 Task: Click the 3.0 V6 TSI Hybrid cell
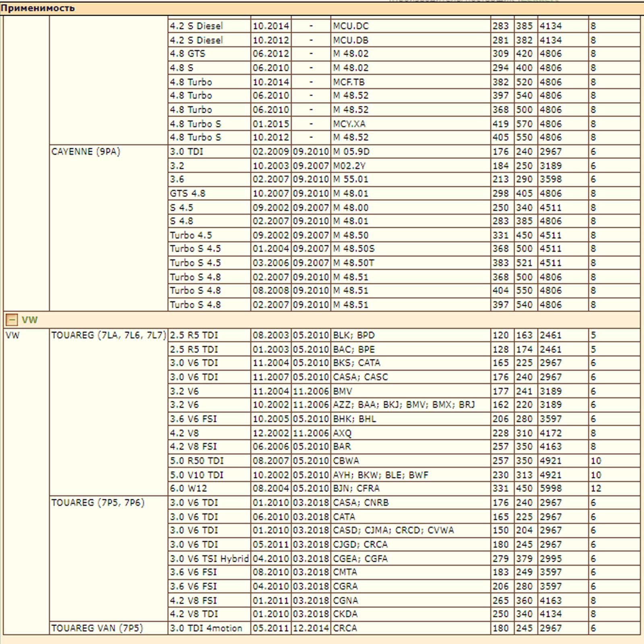(209, 559)
